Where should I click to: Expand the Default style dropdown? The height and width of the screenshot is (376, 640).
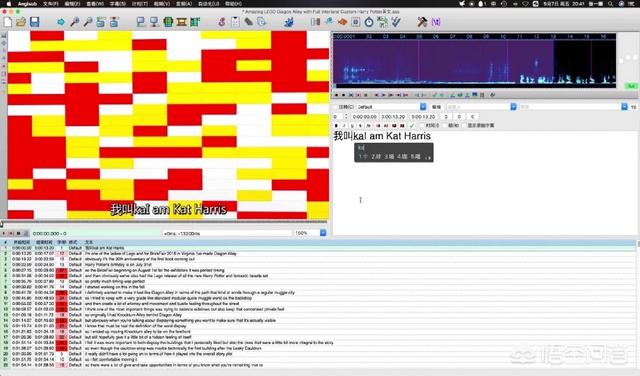click(x=423, y=107)
